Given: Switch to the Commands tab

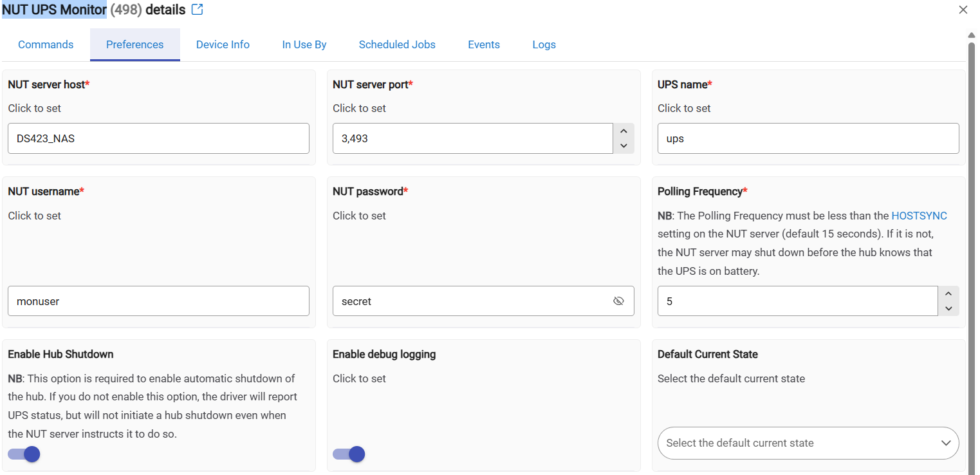Looking at the screenshot, I should 46,44.
